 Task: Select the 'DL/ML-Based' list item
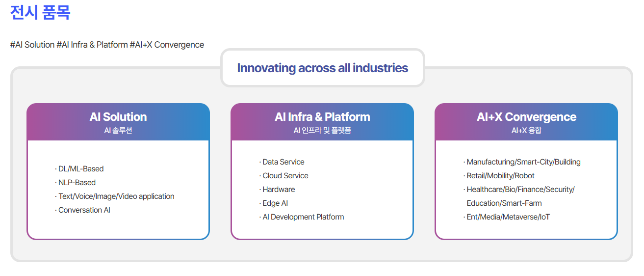click(x=79, y=169)
